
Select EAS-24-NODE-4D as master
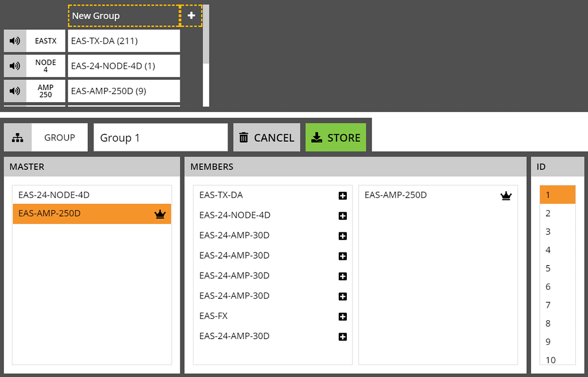point(92,195)
